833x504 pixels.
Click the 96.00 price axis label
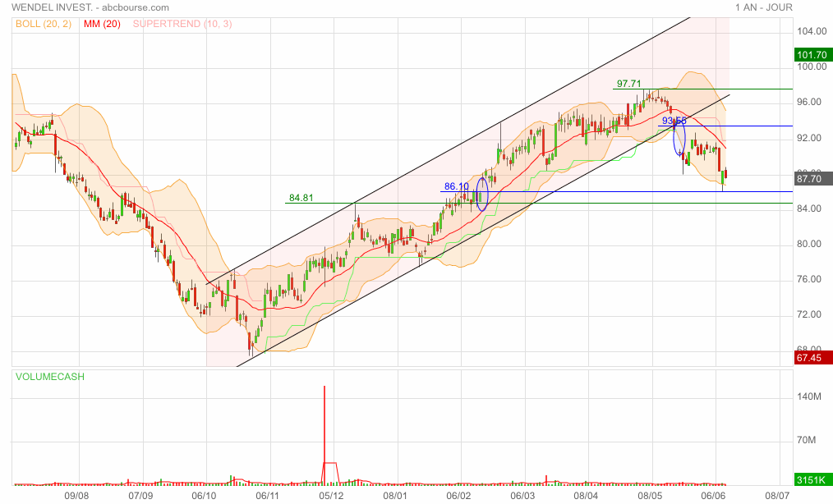[809, 102]
